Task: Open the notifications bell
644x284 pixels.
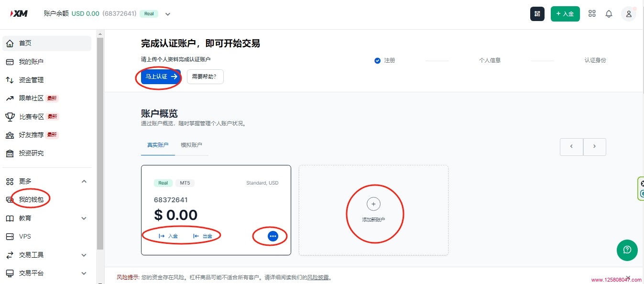Action: [x=609, y=14]
